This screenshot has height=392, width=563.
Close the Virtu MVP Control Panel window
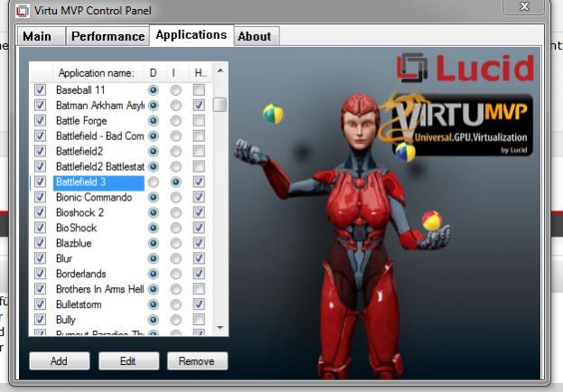coord(524,6)
